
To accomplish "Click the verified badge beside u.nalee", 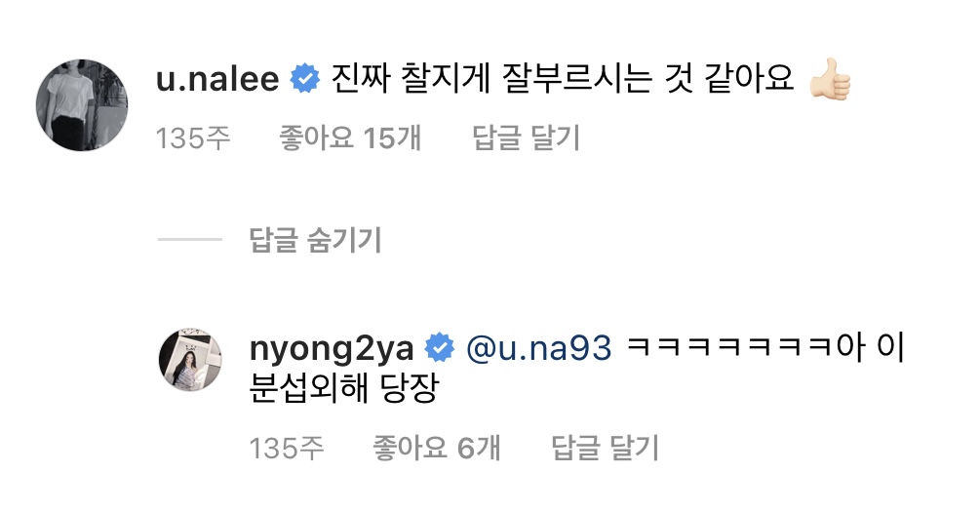I will coord(305,79).
